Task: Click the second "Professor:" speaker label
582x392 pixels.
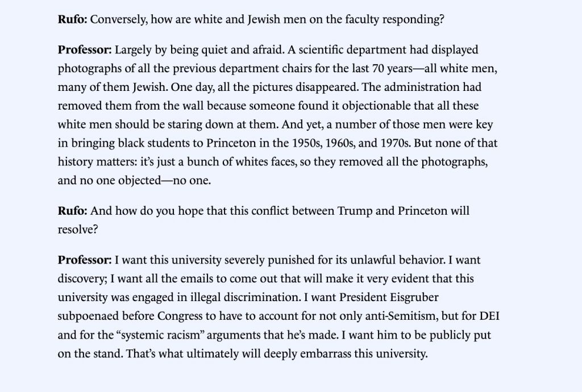Action: 85,260
